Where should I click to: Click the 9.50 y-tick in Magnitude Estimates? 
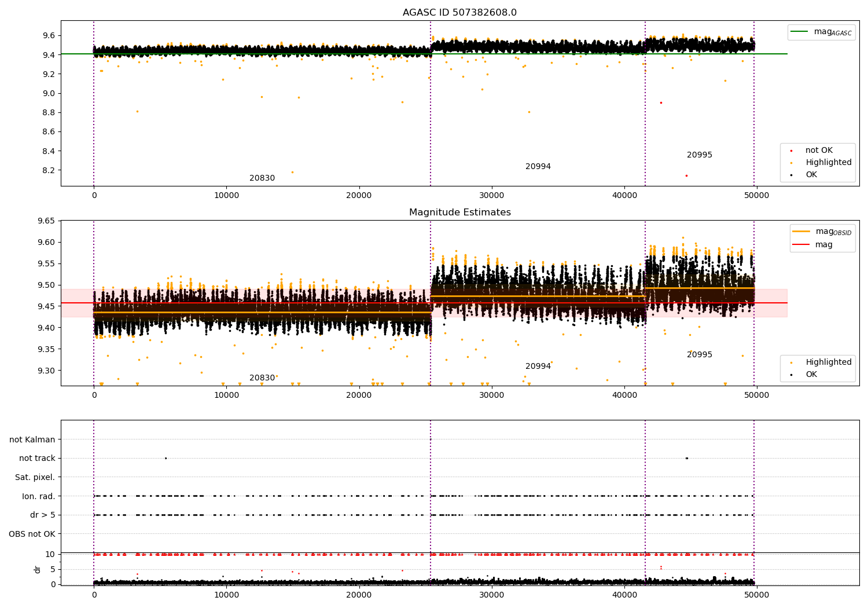(x=46, y=285)
